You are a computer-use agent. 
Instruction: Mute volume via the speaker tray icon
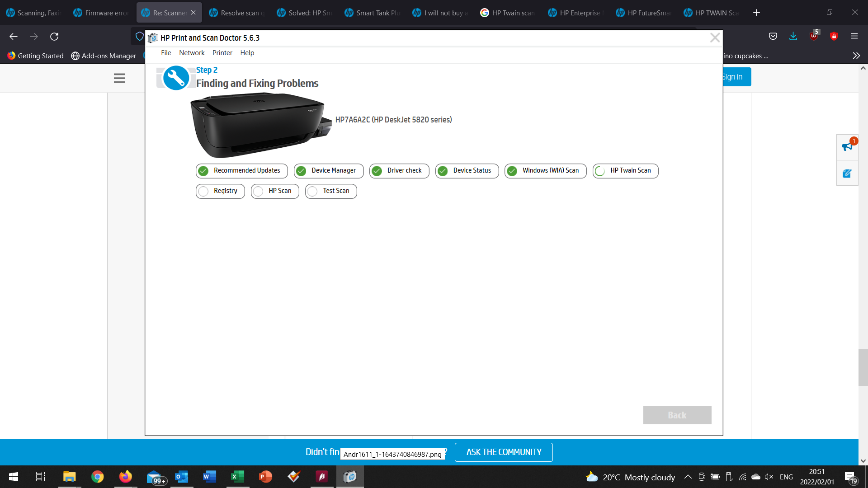[x=769, y=477]
